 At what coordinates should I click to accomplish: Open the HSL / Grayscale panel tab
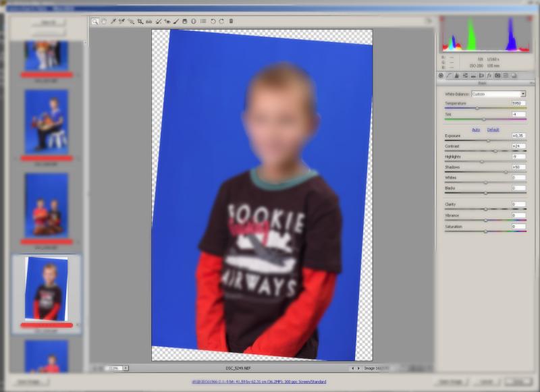(x=465, y=76)
